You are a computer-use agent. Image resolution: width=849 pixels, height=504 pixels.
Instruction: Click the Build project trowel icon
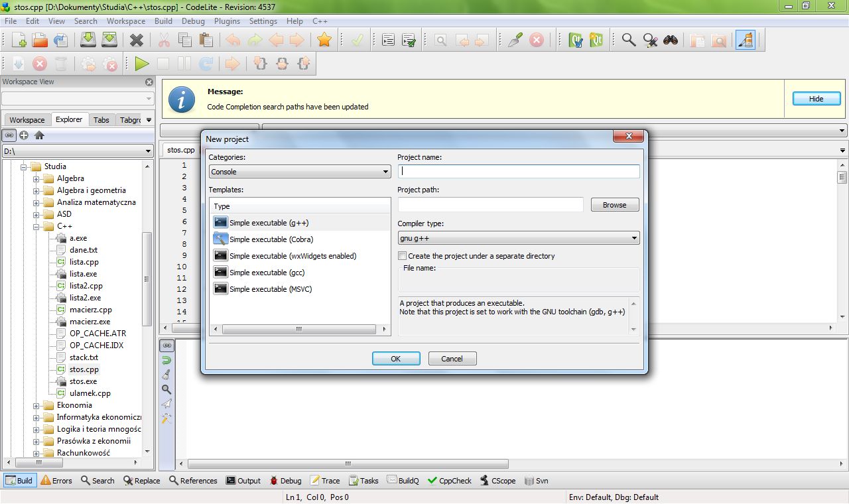tap(515, 40)
